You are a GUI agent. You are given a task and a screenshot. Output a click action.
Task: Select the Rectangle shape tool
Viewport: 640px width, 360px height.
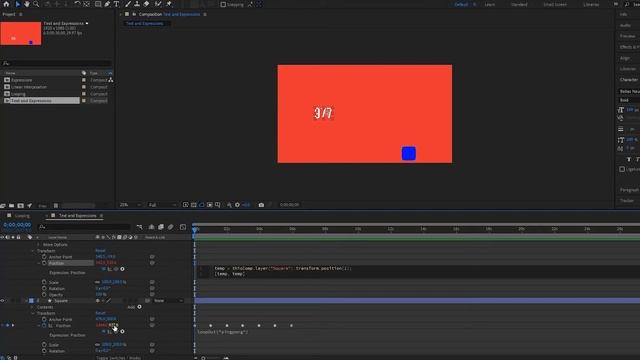[x=98, y=4]
